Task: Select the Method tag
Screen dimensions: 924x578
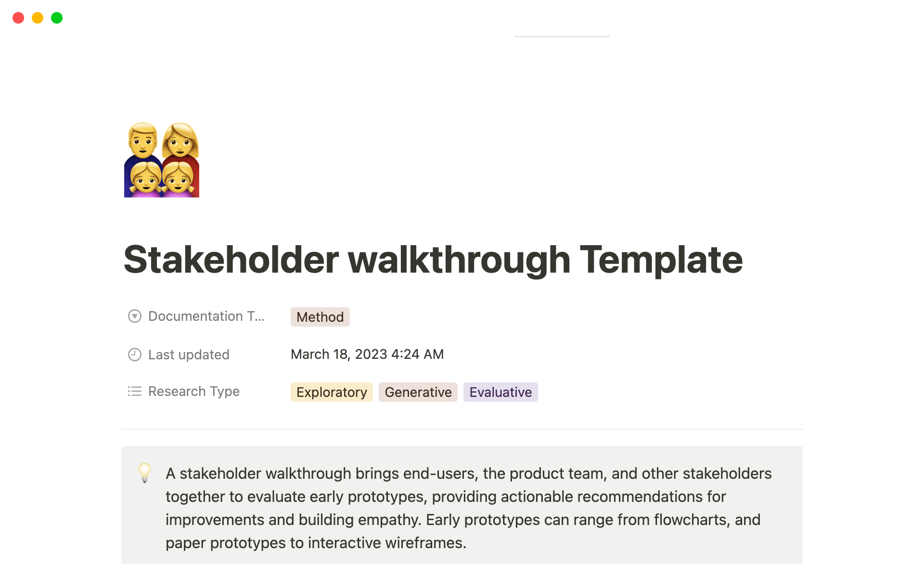Action: 320,316
